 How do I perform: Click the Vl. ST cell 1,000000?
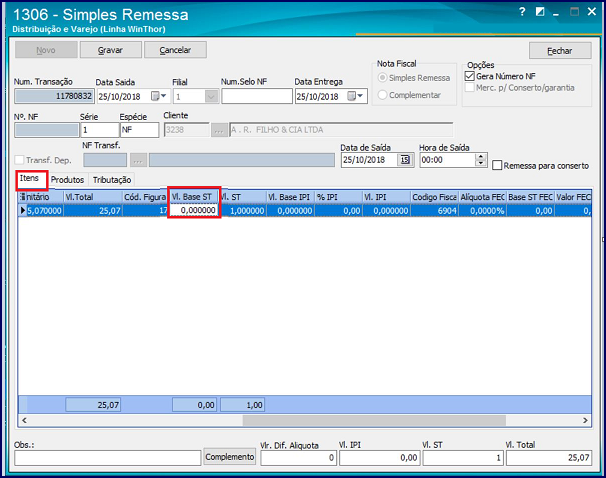[243, 211]
